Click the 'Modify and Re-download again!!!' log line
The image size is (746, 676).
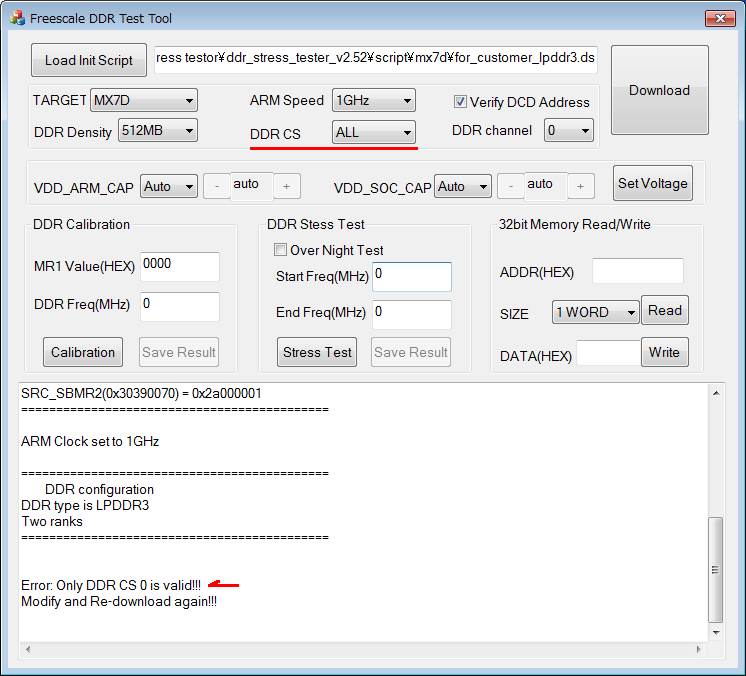[x=119, y=601]
